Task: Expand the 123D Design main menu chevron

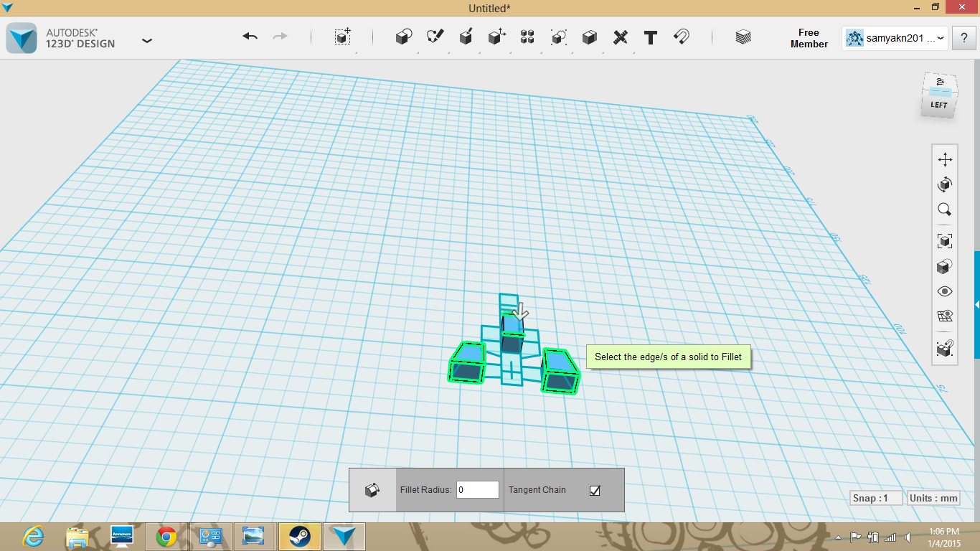Action: (x=146, y=41)
